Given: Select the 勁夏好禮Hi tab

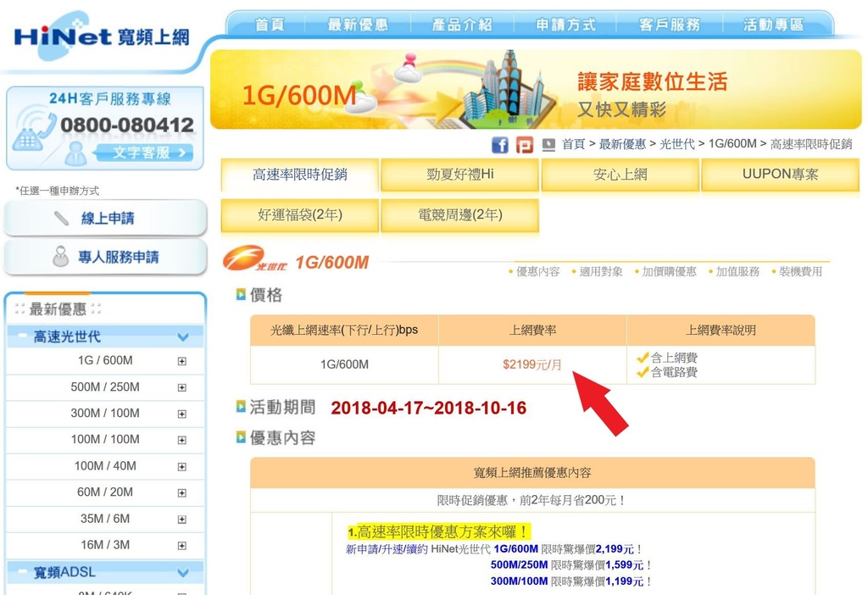Looking at the screenshot, I should (460, 175).
